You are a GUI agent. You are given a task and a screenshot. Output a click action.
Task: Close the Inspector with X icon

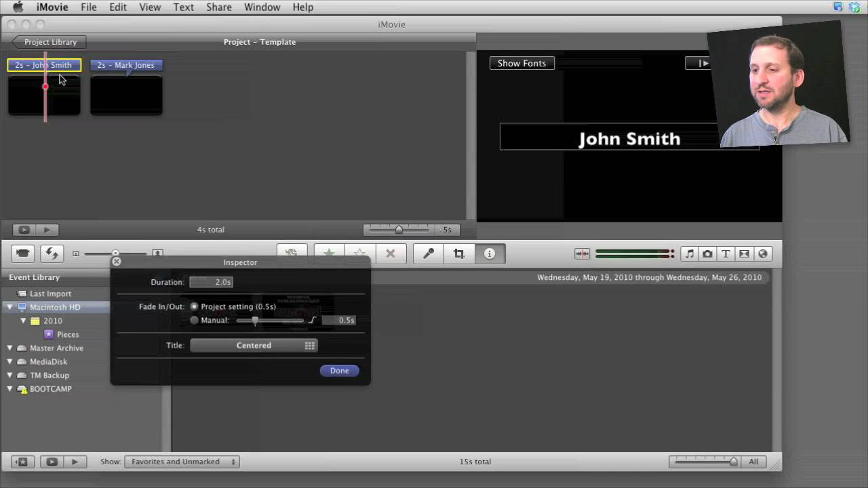point(117,261)
